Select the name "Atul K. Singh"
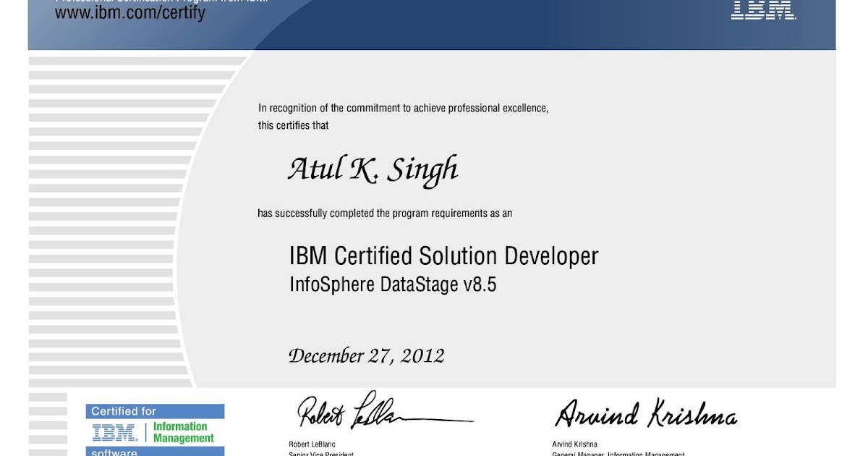This screenshot has height=456, width=868. point(373,170)
